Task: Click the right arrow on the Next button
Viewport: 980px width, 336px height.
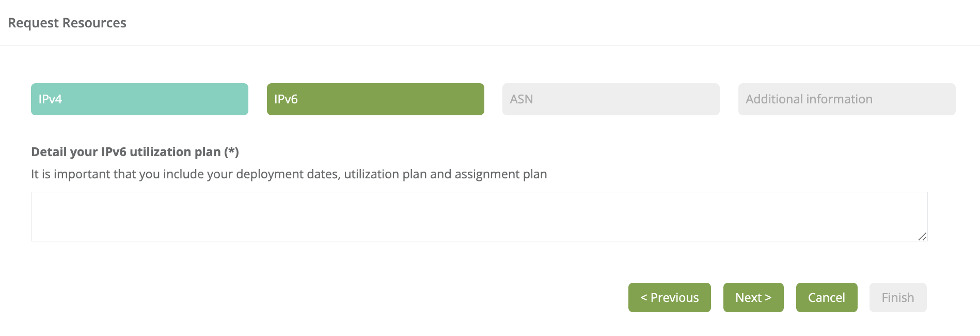Action: pos(768,298)
